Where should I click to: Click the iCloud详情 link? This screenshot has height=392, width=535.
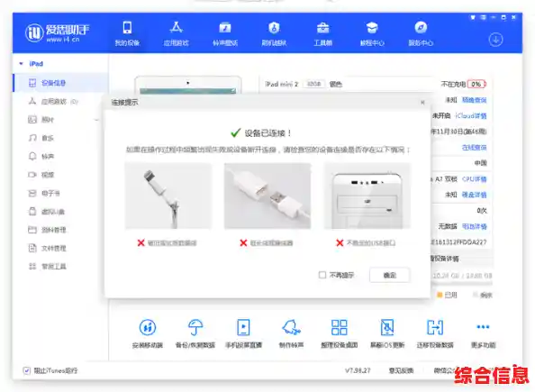471,115
